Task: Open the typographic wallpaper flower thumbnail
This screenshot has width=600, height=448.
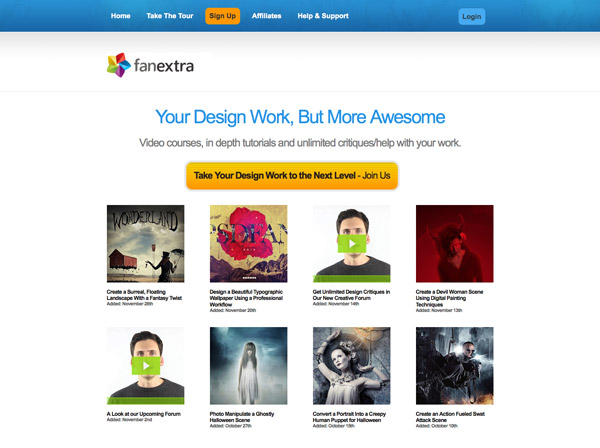Action: 249,244
